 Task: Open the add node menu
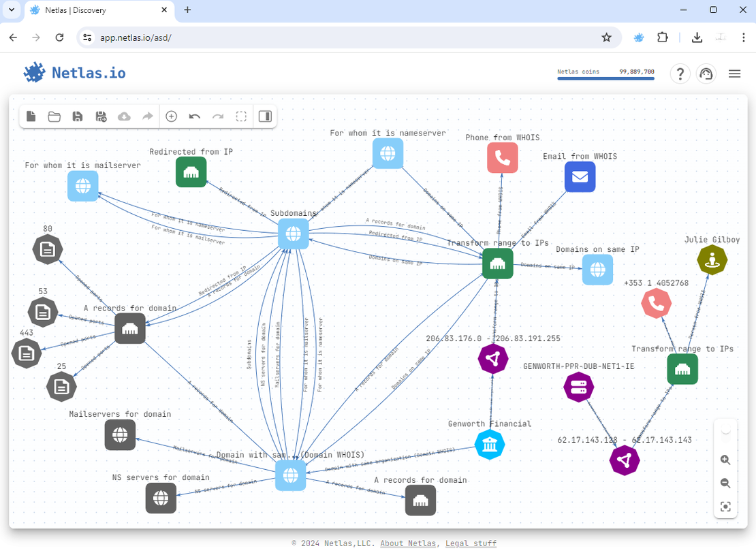coord(172,116)
